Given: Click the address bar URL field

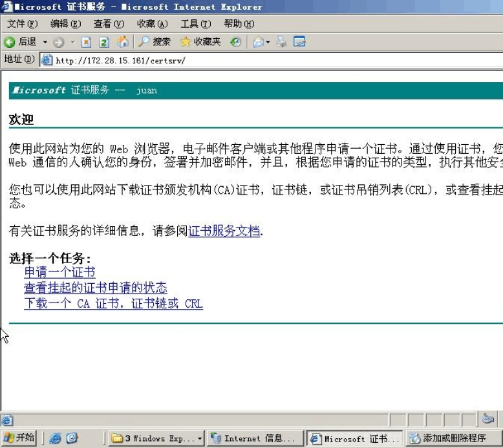Looking at the screenshot, I should click(259, 60).
